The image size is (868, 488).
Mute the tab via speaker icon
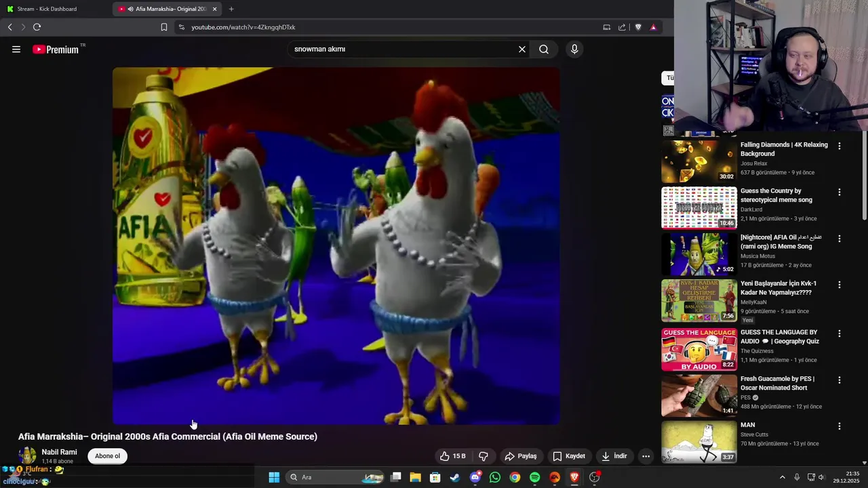coord(130,9)
